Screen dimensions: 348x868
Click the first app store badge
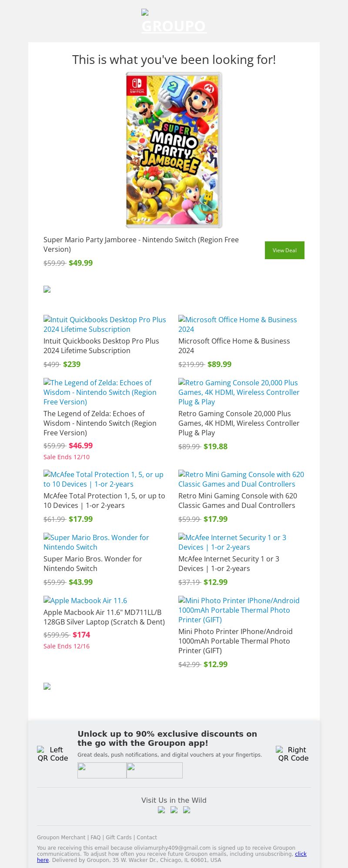[x=102, y=770]
